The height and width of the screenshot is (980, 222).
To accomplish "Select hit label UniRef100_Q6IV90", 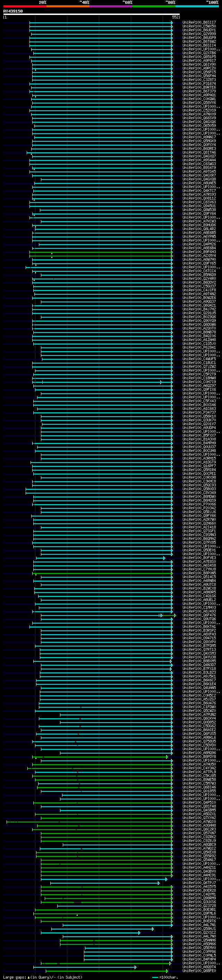I will click(199, 64).
